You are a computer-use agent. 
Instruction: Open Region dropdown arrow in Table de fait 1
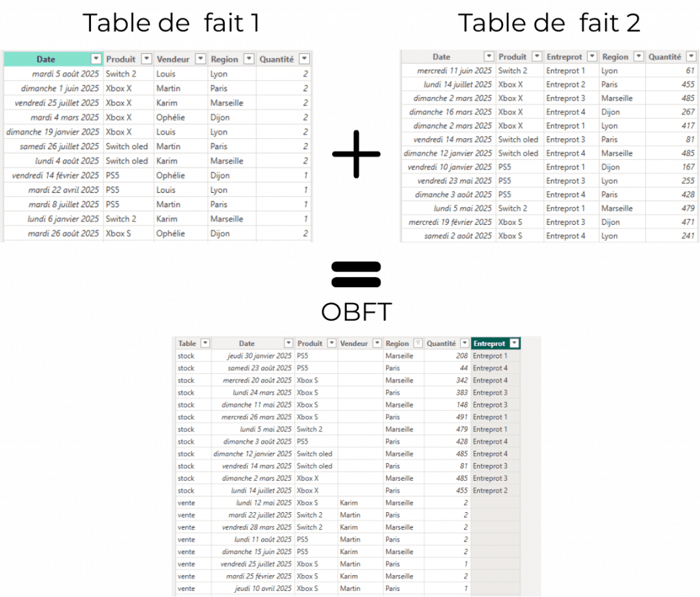248,59
